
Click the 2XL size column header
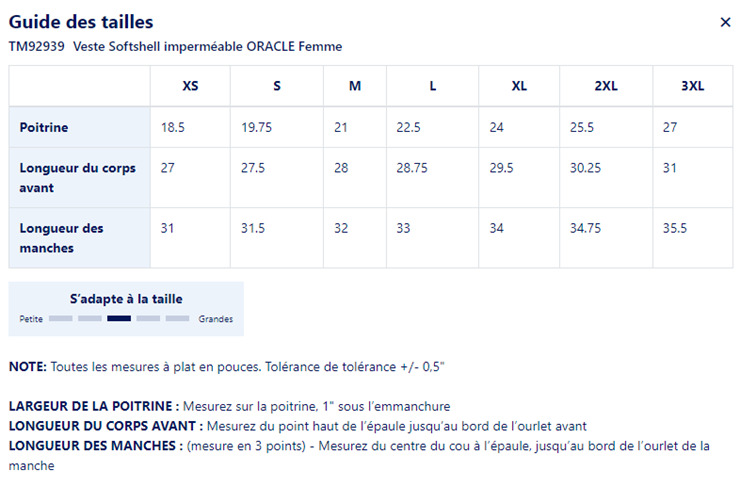coord(606,86)
